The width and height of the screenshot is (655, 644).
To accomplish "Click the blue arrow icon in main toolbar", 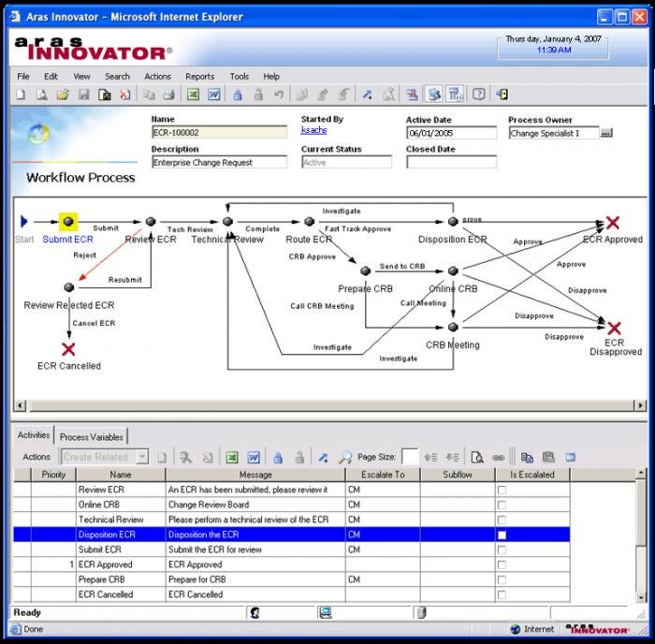I will [367, 95].
